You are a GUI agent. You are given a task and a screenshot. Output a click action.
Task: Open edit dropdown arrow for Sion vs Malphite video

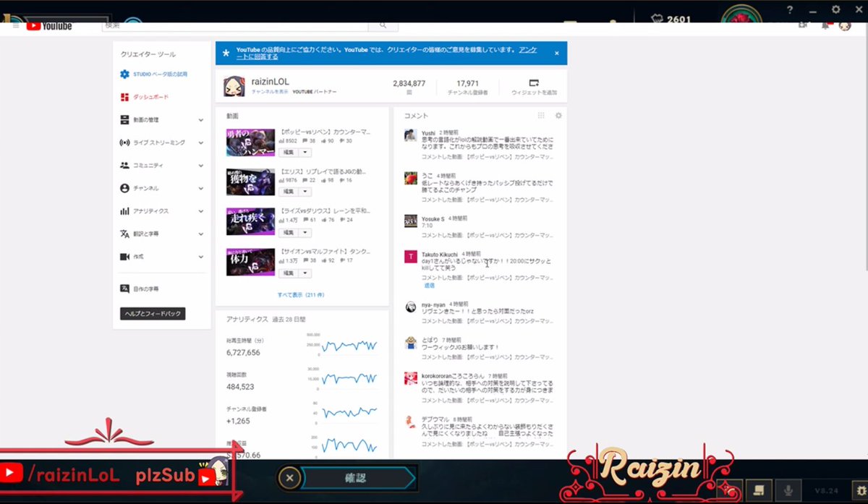coord(305,273)
